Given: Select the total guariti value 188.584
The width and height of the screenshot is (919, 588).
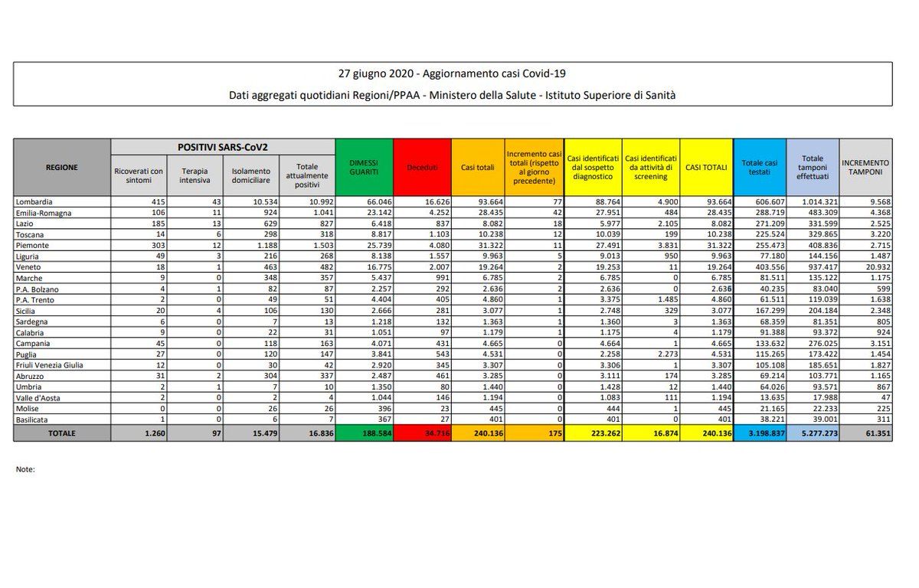Looking at the screenshot, I should (364, 433).
